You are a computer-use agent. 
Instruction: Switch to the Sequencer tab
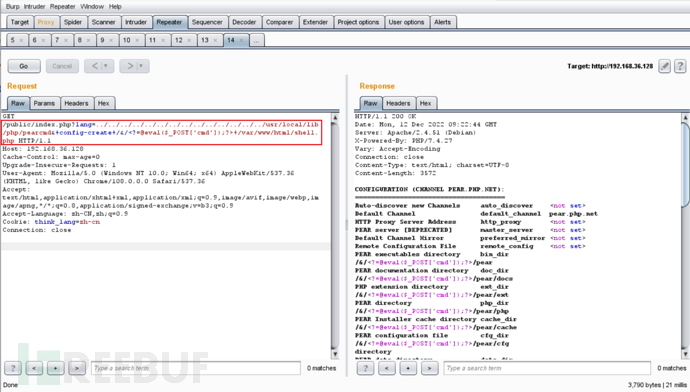[207, 22]
